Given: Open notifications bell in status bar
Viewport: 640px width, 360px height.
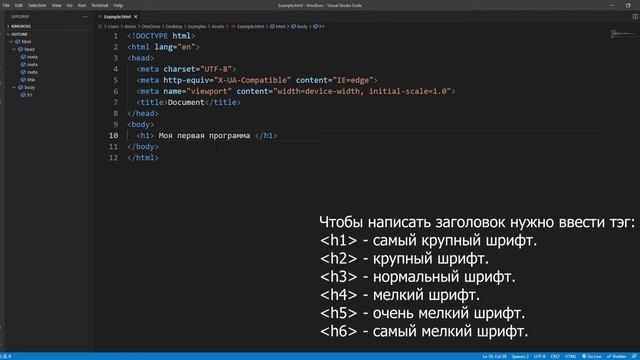Looking at the screenshot, I should pos(634,356).
